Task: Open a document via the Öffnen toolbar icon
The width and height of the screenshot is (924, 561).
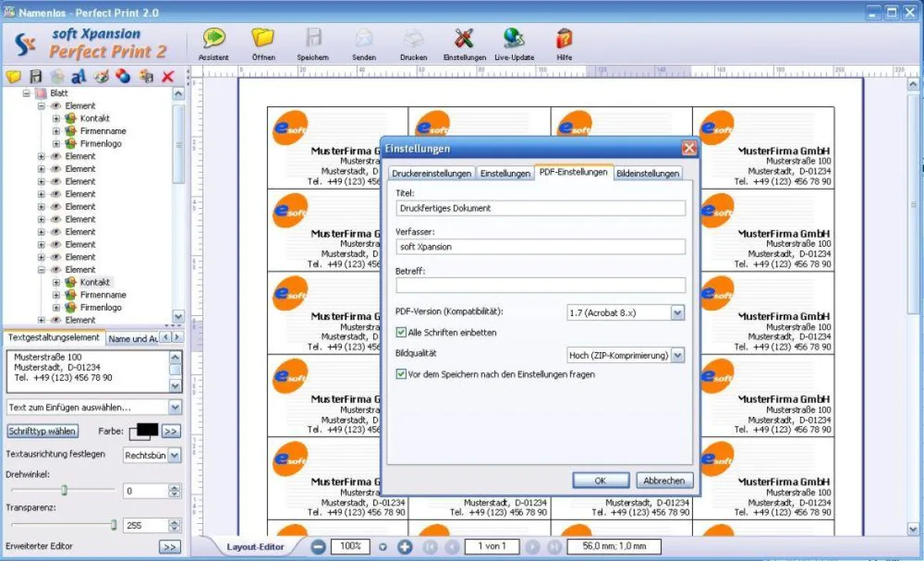Action: point(263,39)
